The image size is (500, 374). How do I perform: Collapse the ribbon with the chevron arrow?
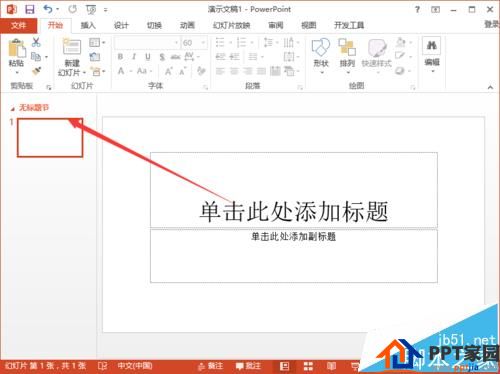point(490,87)
